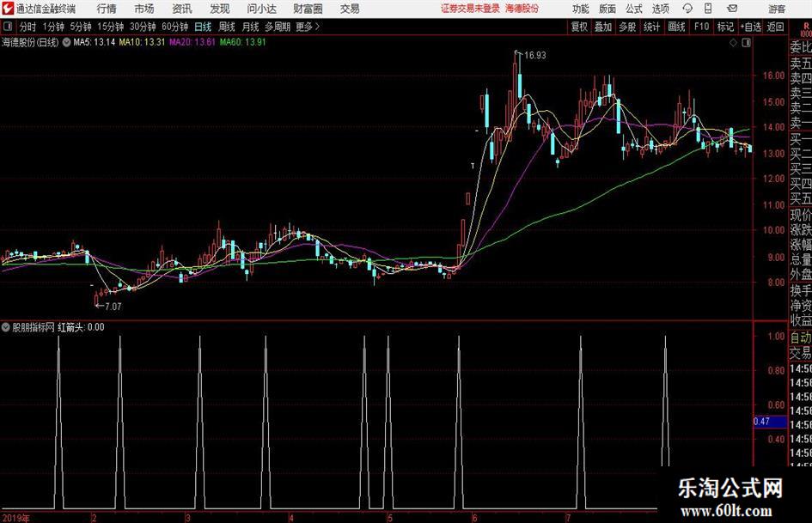Click the customer service headset icon

(x=687, y=9)
